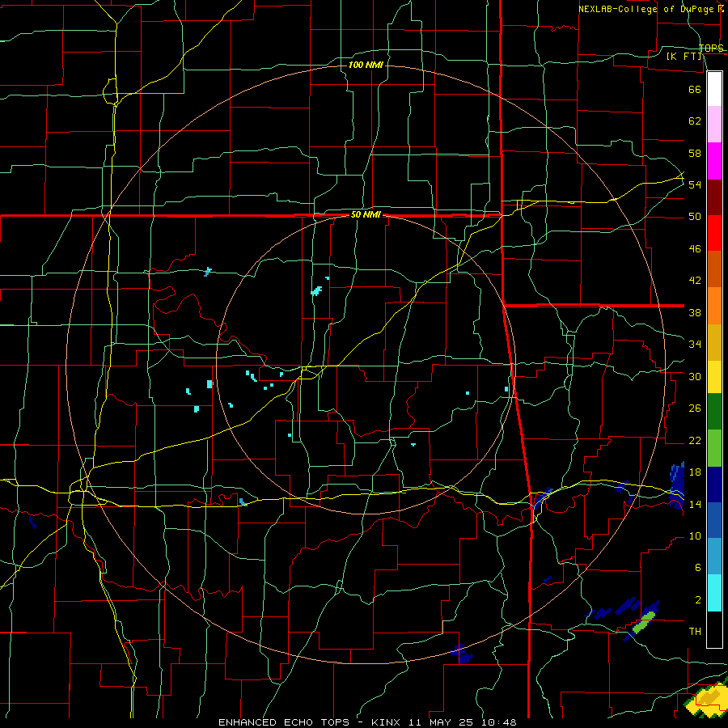Click the white swatch in the tops legend

coord(714,89)
